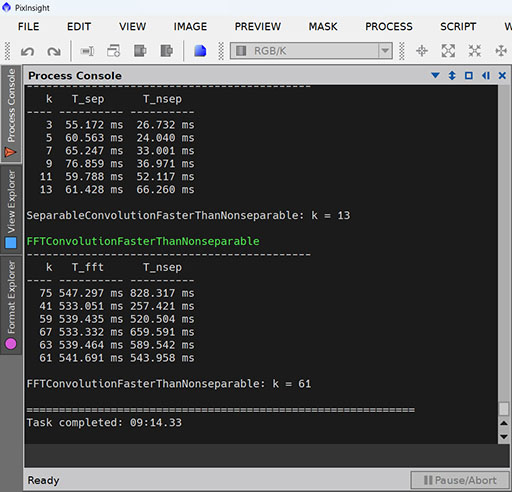
Task: Click the Ready status text
Action: point(43,480)
